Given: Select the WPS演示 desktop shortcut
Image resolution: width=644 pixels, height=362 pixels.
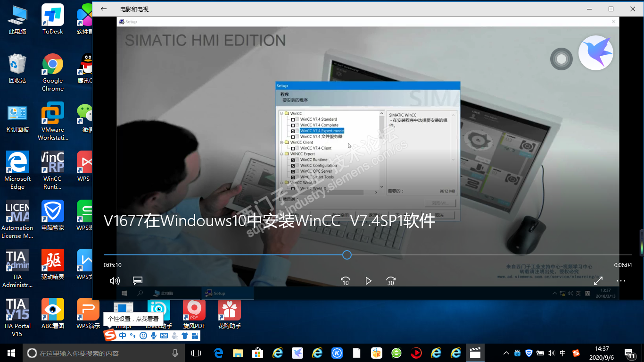Looking at the screenshot, I should [x=88, y=314].
